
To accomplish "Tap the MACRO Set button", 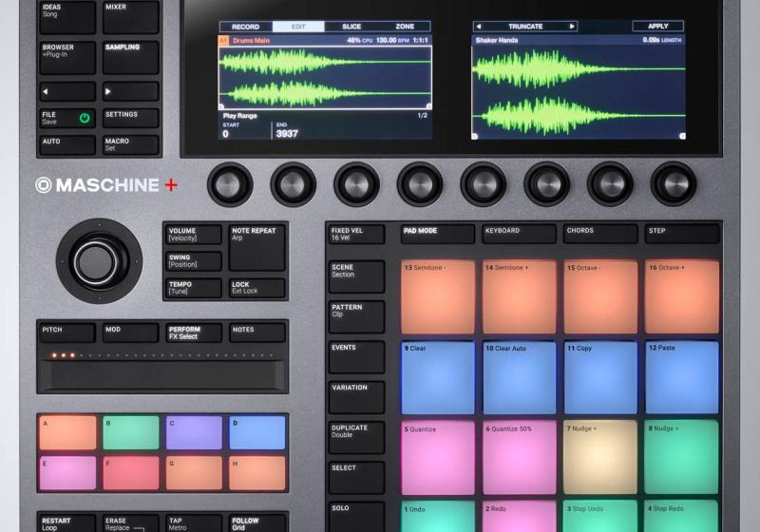I will [x=131, y=144].
